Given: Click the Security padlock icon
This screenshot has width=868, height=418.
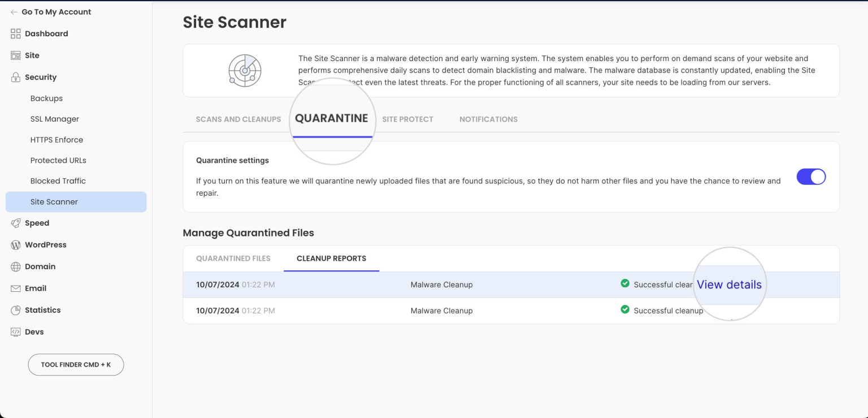Looking at the screenshot, I should tap(16, 77).
